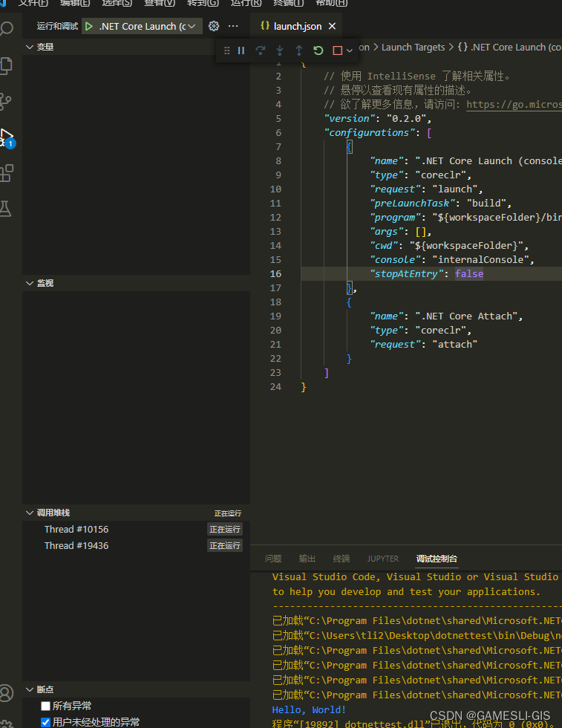Open the 文件 menu
Image resolution: width=562 pixels, height=728 pixels.
(x=33, y=3)
